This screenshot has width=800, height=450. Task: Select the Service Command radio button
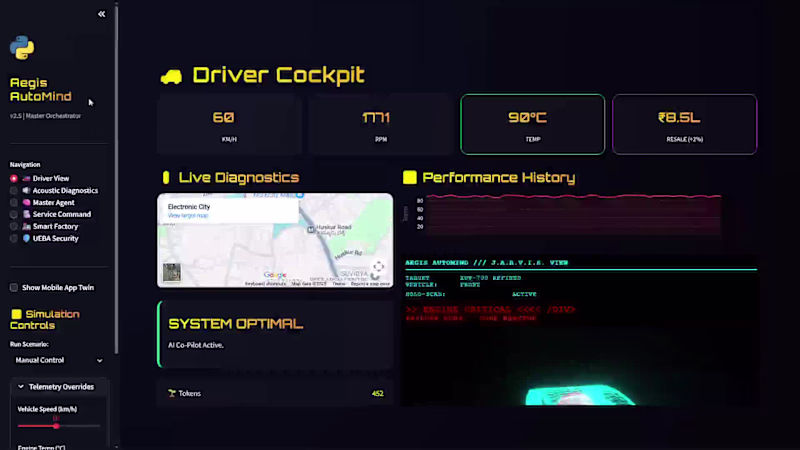pyautogui.click(x=14, y=214)
